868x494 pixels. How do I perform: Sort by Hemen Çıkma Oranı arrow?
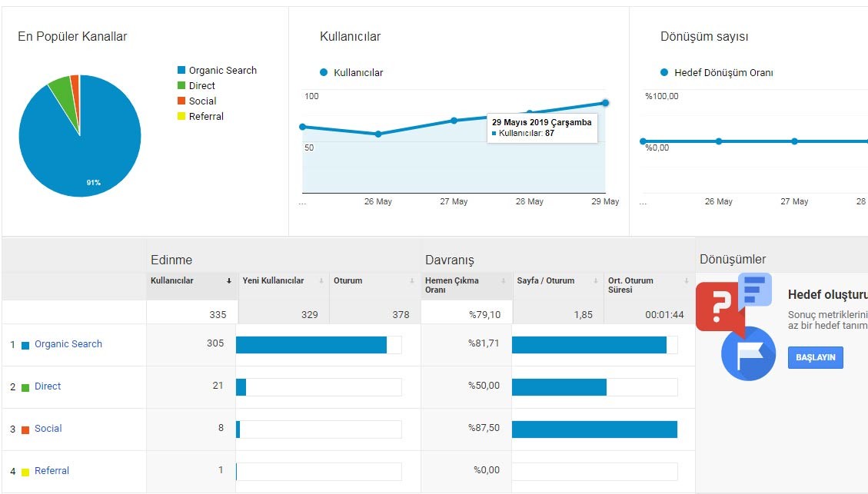pos(504,281)
